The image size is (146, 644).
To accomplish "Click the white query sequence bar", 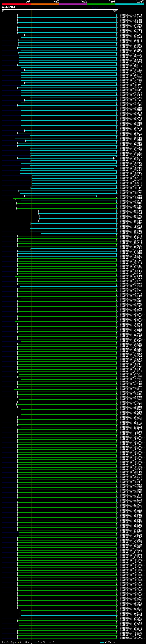I will (60, 10).
